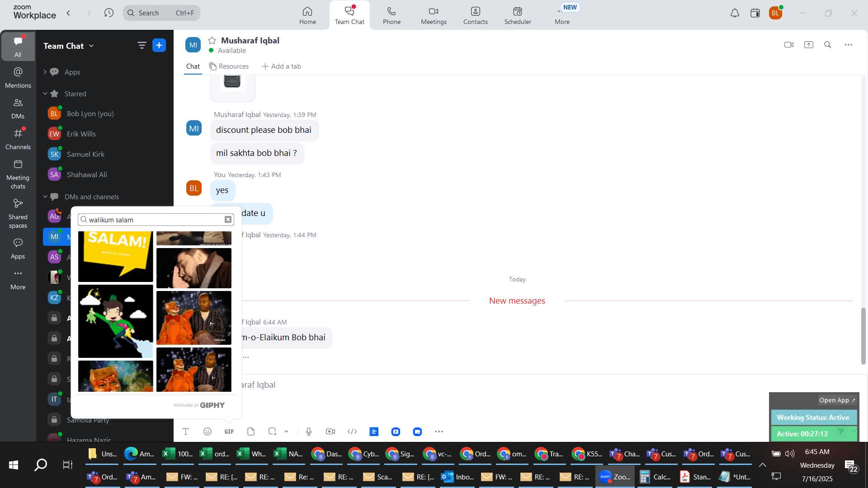Open Channels in left sidebar
The width and height of the screenshot is (868, 488).
18,139
